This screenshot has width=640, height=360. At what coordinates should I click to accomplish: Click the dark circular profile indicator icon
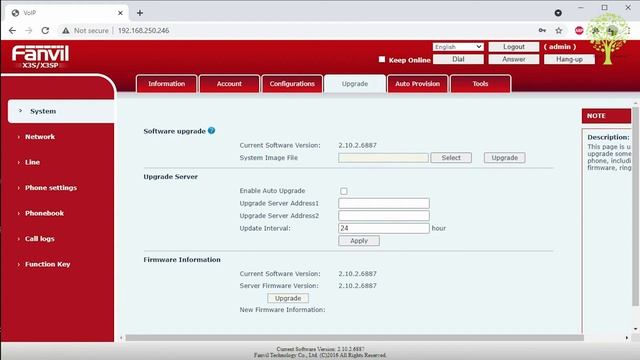click(558, 13)
